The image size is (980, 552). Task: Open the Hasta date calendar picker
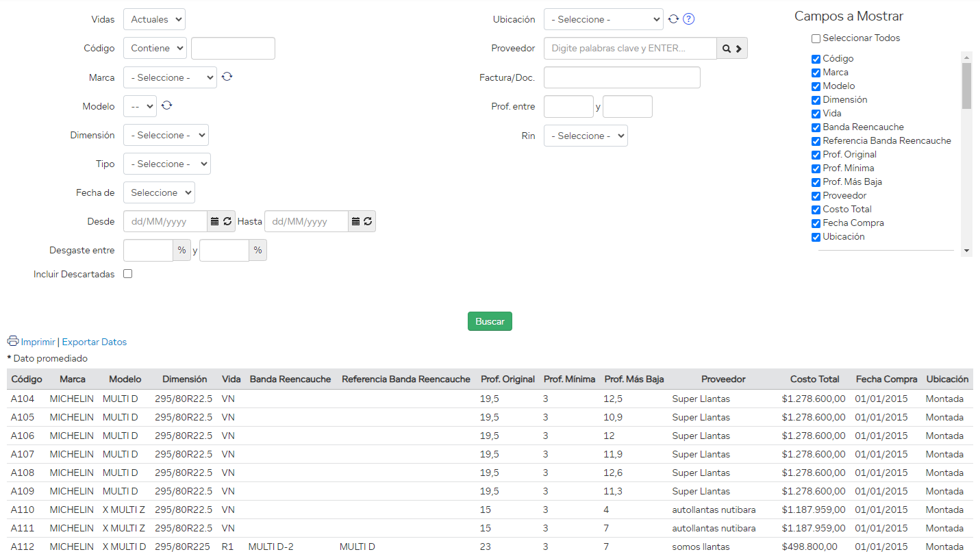[355, 221]
